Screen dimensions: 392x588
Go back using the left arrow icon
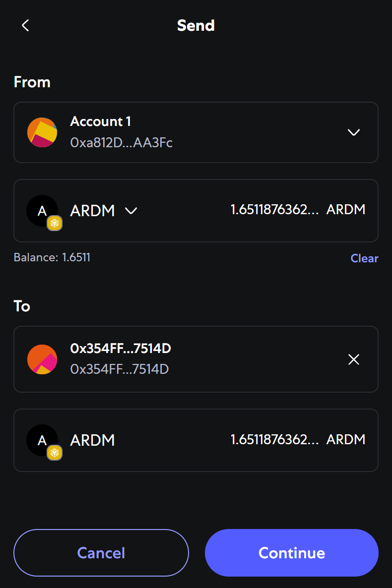click(x=26, y=26)
